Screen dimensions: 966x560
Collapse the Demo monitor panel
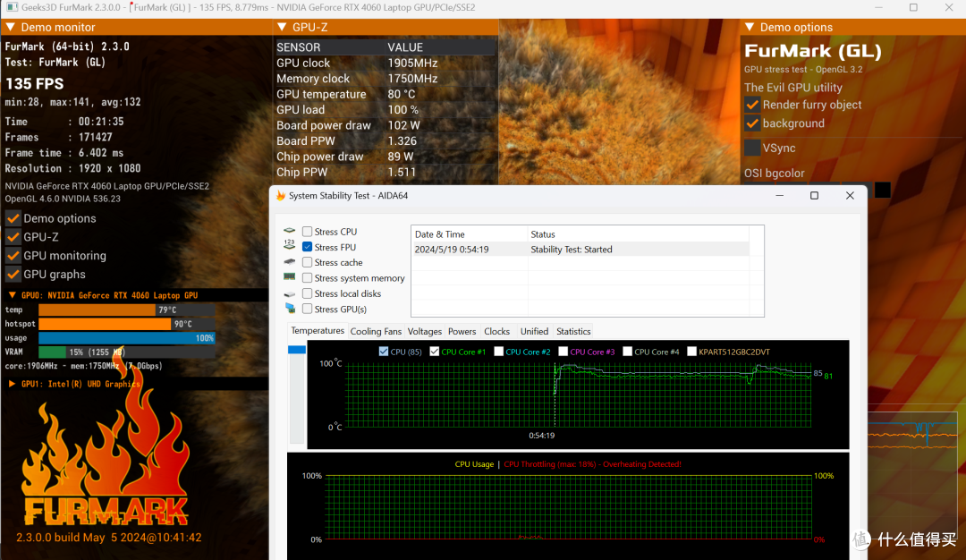(11, 27)
